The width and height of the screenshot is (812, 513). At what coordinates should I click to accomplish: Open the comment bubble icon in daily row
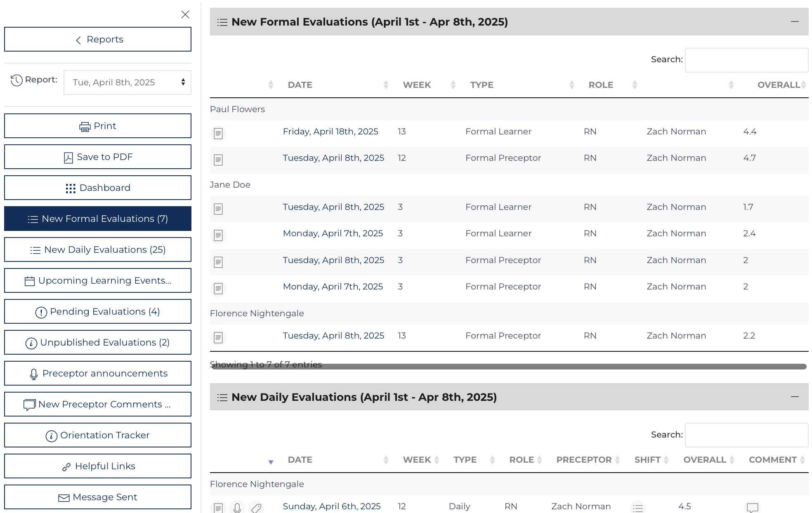click(x=752, y=508)
